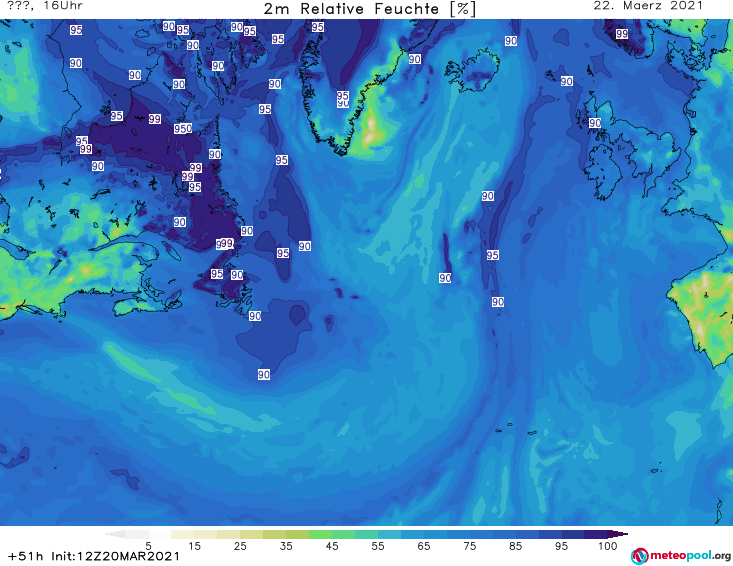This screenshot has height=566, width=733.
Task: Select the map title '2m Relative Feuchte [%]'
Action: 370,9
